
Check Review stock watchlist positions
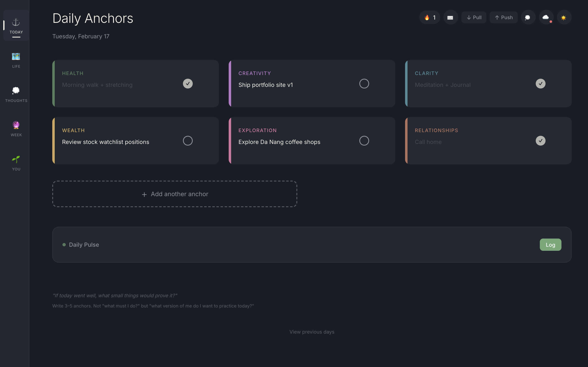(x=188, y=140)
